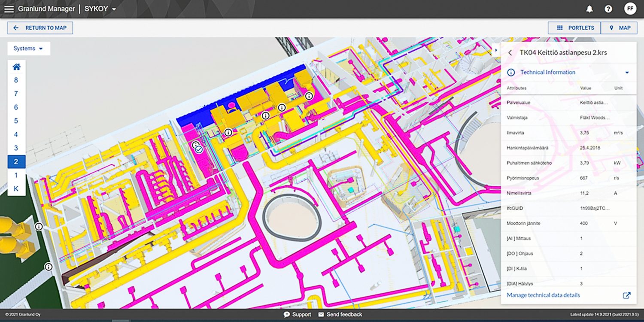Open the help question mark icon
Image resolution: width=644 pixels, height=322 pixels.
click(608, 9)
